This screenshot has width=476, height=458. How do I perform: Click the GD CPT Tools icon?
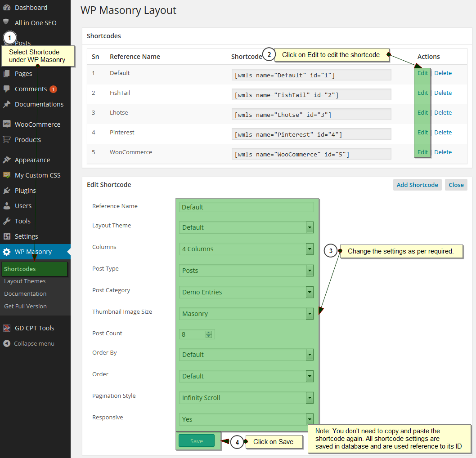(7, 328)
